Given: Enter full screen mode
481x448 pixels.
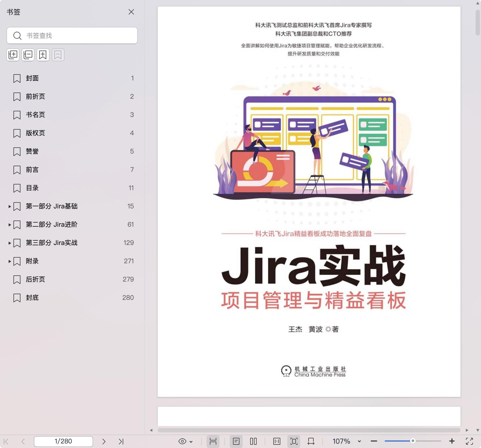Looking at the screenshot, I should point(469,441).
